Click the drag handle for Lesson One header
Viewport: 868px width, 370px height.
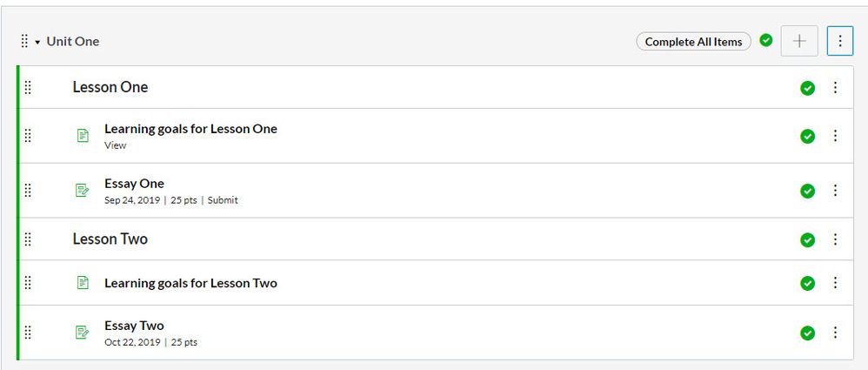click(x=28, y=87)
